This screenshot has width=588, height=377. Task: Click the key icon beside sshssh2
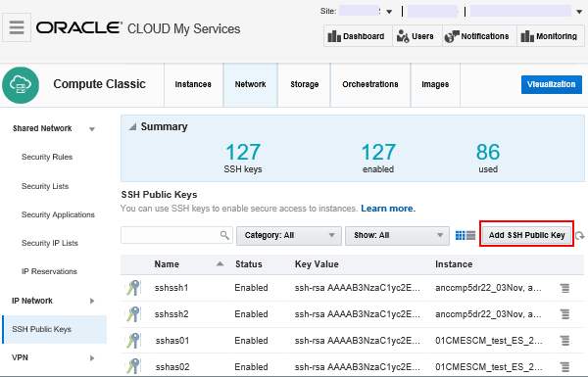133,314
